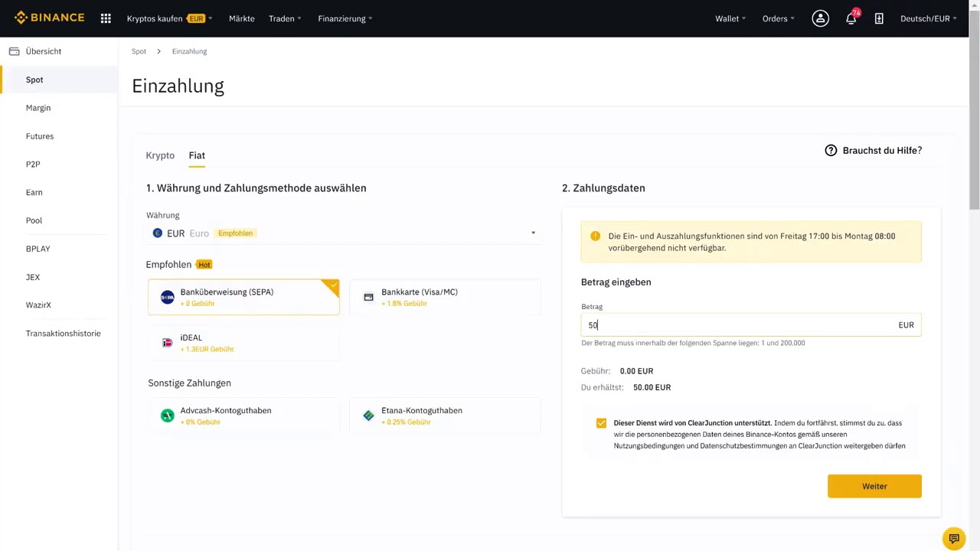This screenshot has width=980, height=551.
Task: Expand the Wallet dropdown
Action: coord(730,18)
